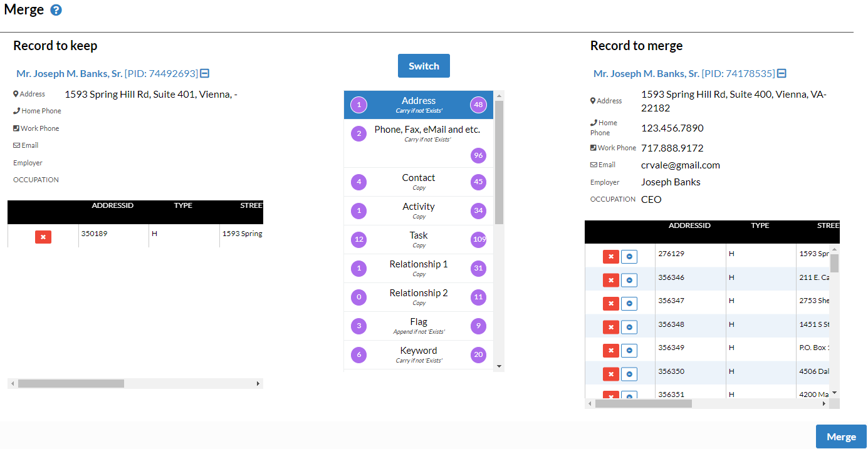Image resolution: width=868 pixels, height=449 pixels.
Task: Collapse the Record to keep details
Action: 204,74
